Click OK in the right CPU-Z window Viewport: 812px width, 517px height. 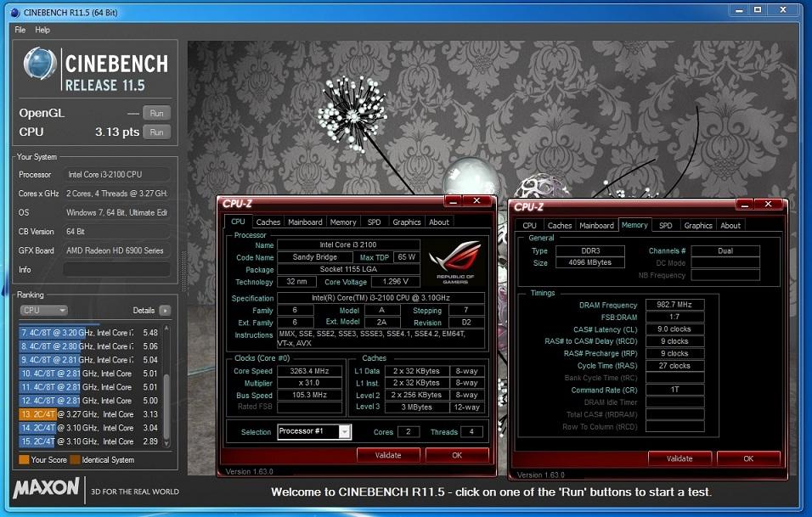pyautogui.click(x=748, y=458)
